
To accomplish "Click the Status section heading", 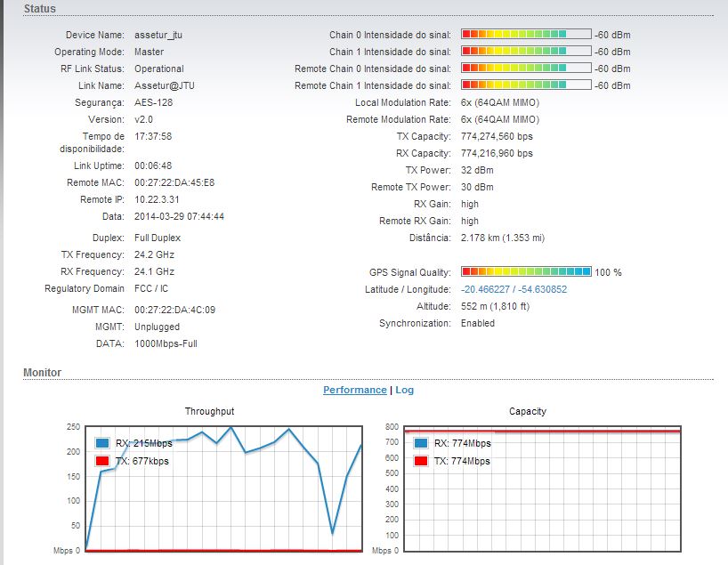I will 40,9.
